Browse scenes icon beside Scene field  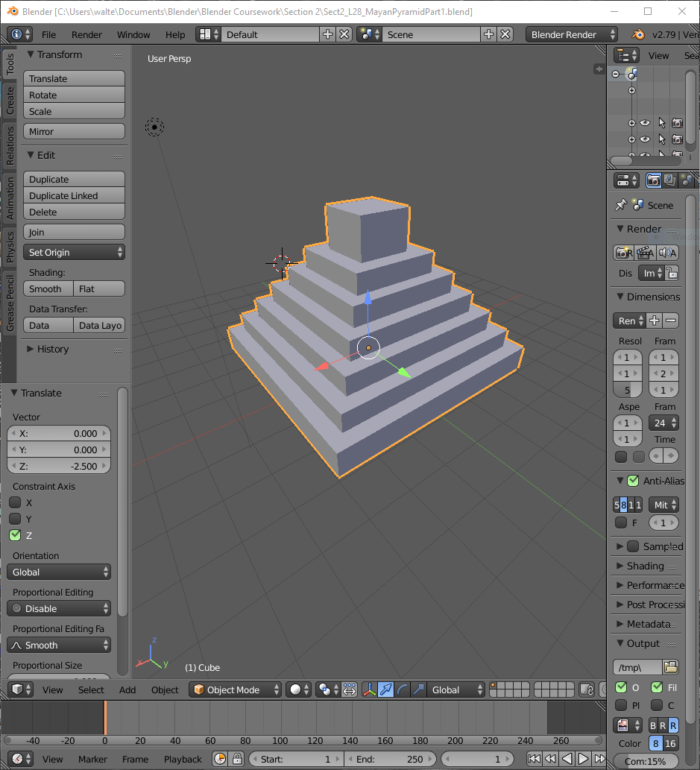[x=370, y=34]
